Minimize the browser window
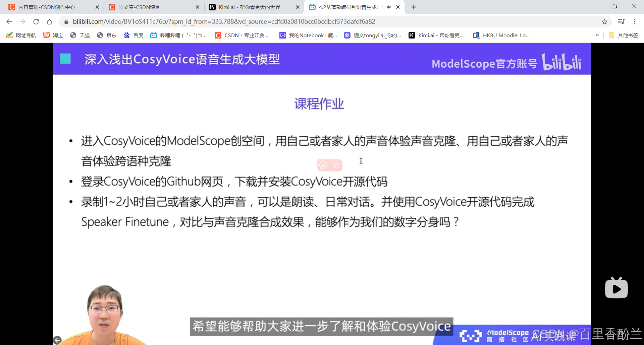 tap(596, 6)
